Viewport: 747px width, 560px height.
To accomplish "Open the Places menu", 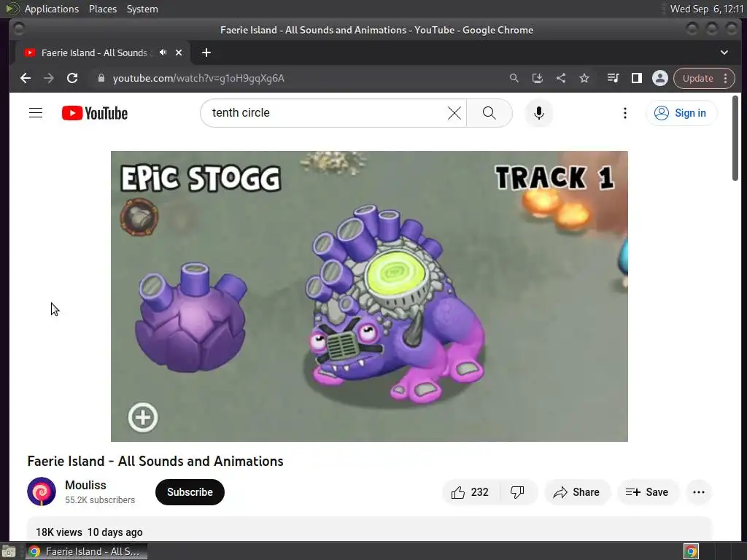I will click(x=103, y=9).
